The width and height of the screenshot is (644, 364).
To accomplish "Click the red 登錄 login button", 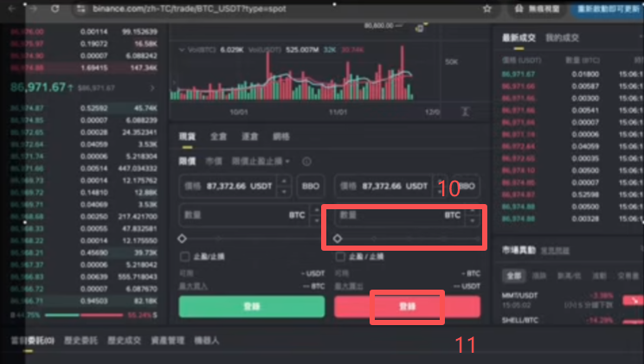I will [x=407, y=307].
